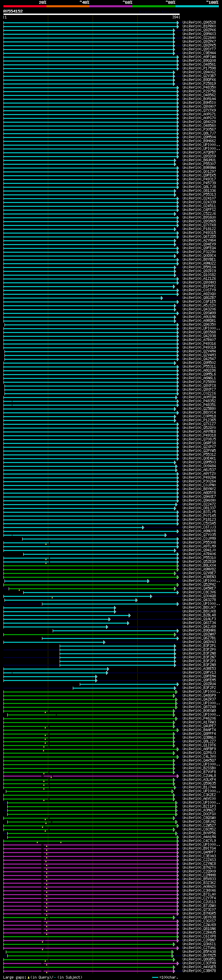Click the Large gaps legend text
Viewport: 222px width, 980px height.
click(43, 977)
